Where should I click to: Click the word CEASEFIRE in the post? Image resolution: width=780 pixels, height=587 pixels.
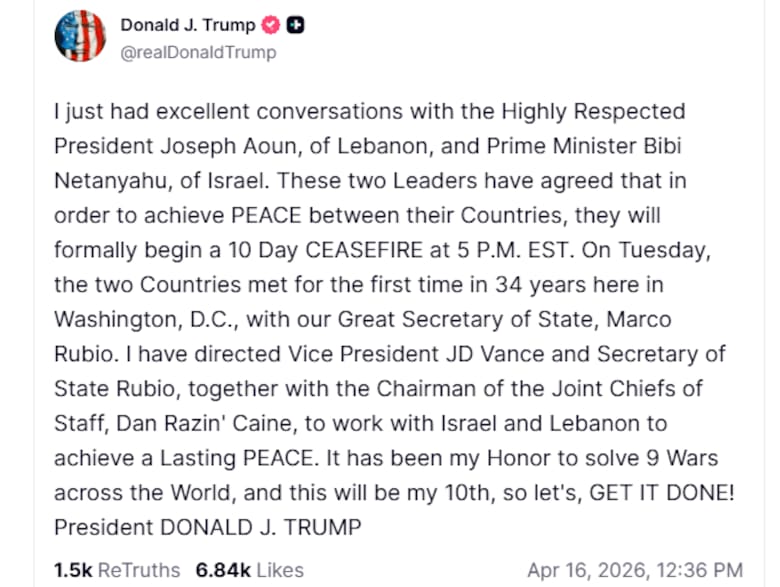click(396, 248)
